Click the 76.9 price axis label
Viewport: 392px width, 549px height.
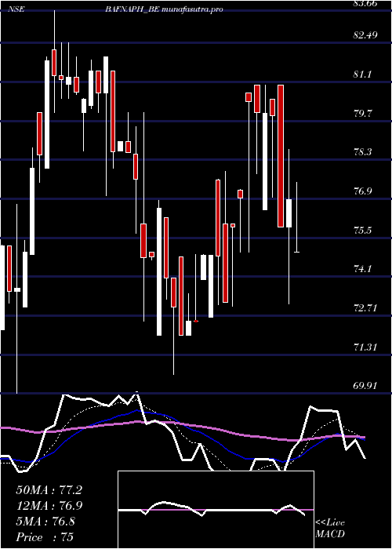point(363,191)
